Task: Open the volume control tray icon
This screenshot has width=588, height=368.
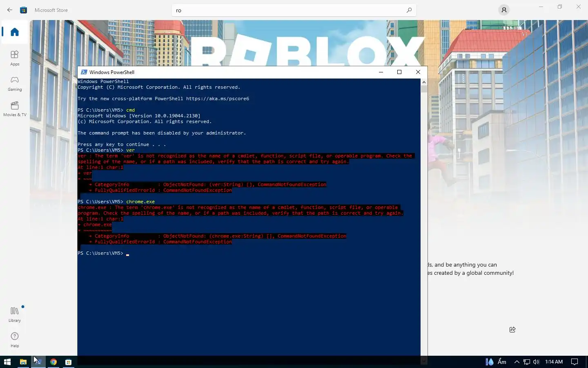Action: (536, 362)
